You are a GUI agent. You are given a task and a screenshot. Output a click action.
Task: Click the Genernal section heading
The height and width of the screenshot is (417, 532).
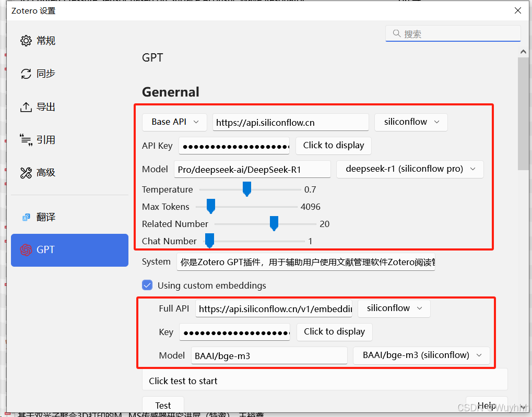coord(171,92)
